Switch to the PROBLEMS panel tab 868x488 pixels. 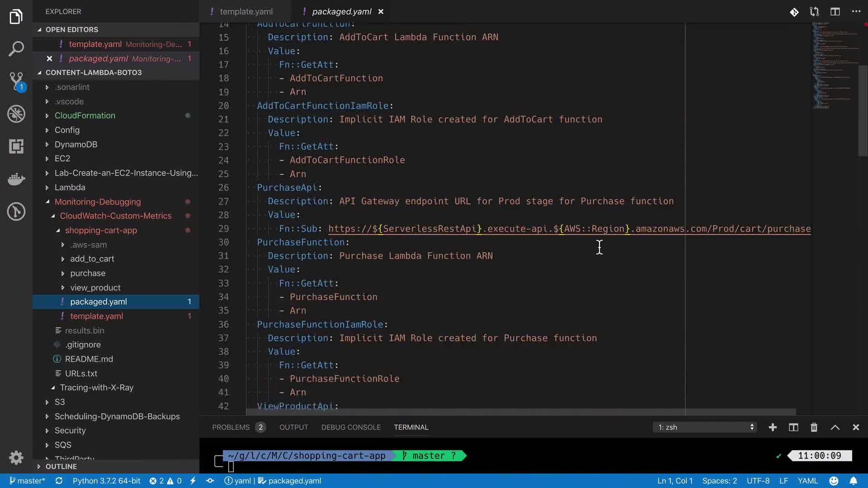231,427
